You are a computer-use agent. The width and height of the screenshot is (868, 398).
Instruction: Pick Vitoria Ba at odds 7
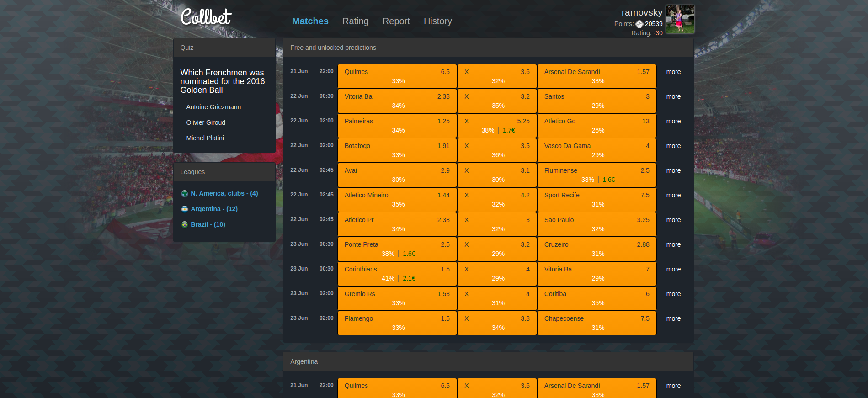(597, 274)
